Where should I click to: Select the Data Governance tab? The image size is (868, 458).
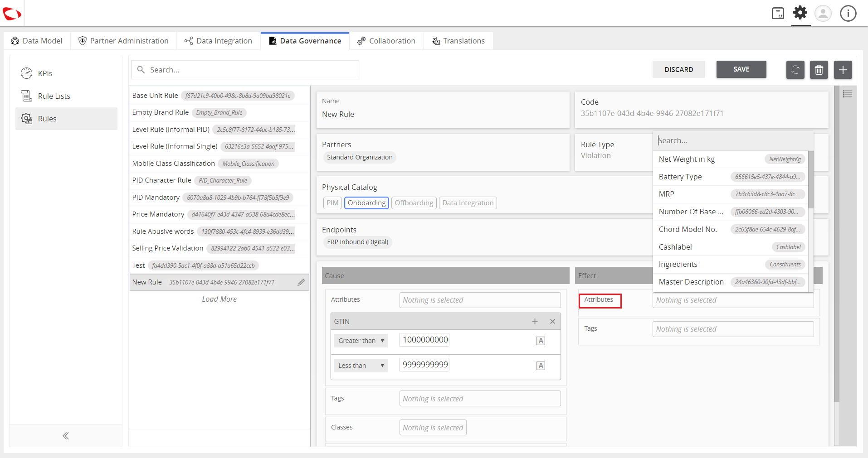coord(305,41)
